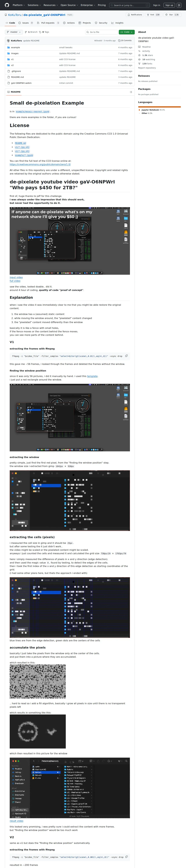The height and width of the screenshot is (868, 186).
Task: Open the 'initial commit' message
Action: click(x=66, y=83)
